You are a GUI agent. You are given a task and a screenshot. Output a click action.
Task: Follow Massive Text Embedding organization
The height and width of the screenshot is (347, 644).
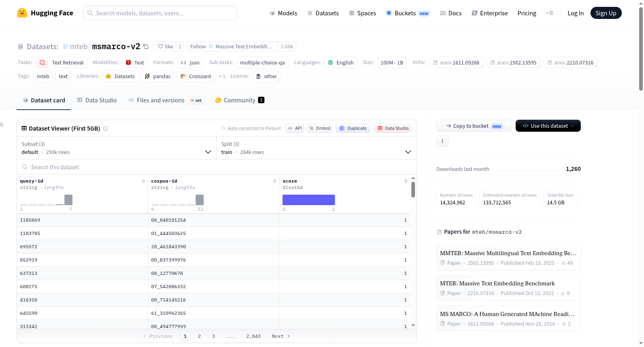pos(233,46)
